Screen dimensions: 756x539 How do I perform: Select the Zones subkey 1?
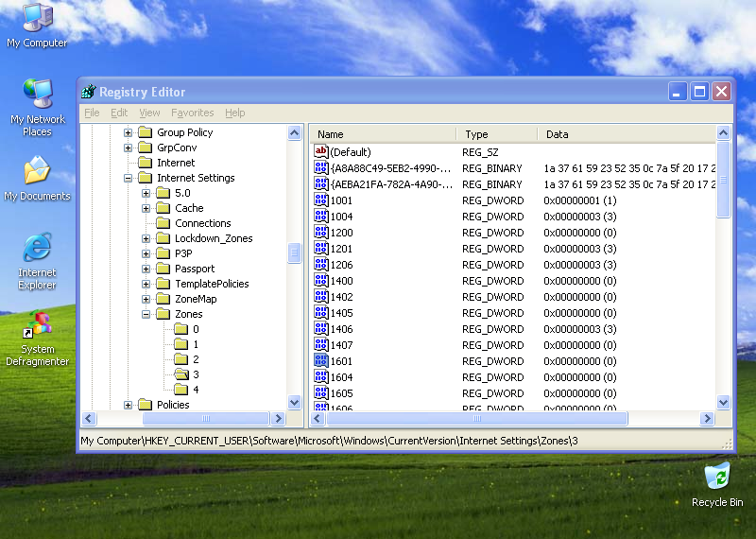196,344
